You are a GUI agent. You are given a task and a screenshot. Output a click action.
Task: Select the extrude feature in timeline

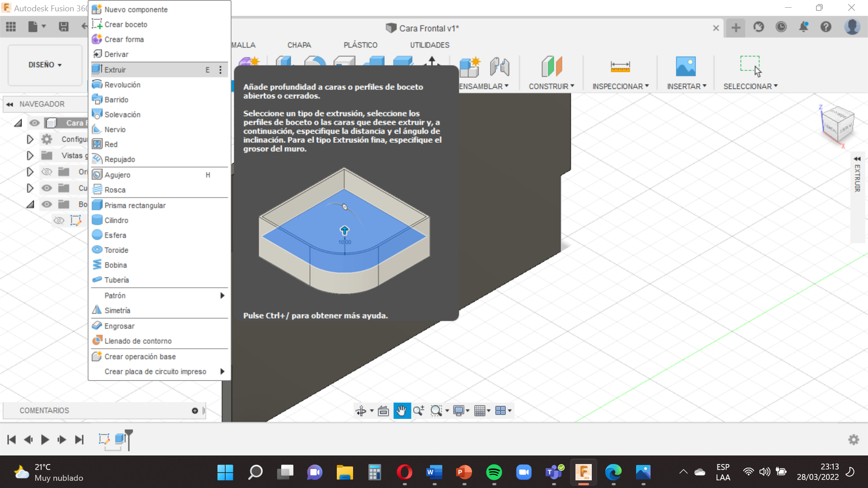[x=120, y=438]
